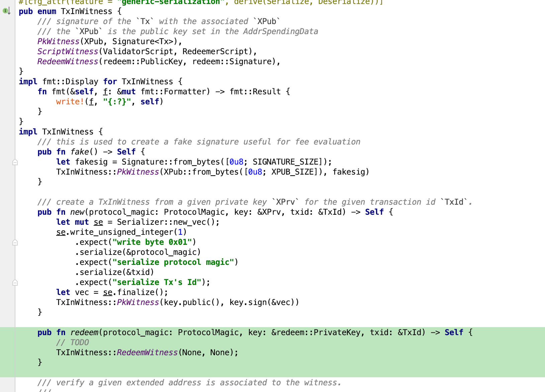
Task: Click &XPrv parameter type in fn new
Action: 269,212
